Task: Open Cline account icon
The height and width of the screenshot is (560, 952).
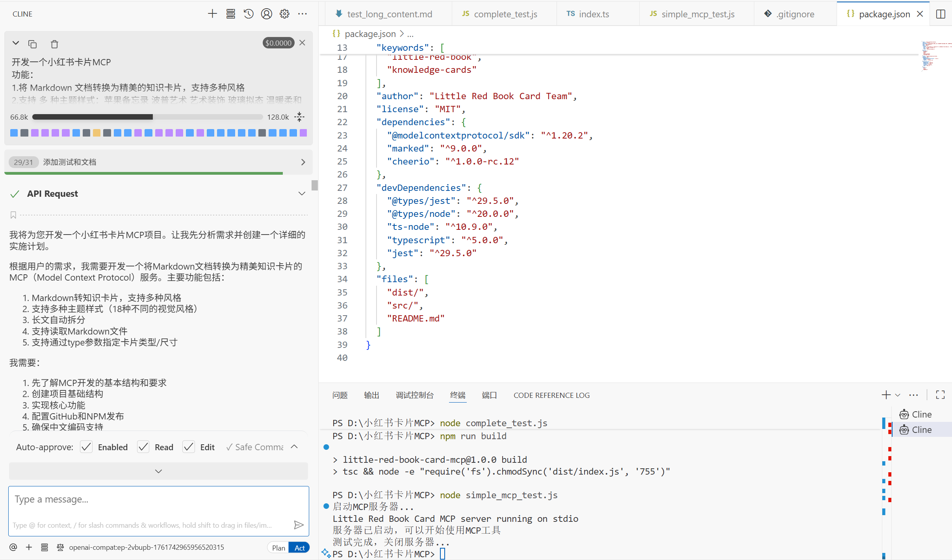Action: pyautogui.click(x=267, y=14)
